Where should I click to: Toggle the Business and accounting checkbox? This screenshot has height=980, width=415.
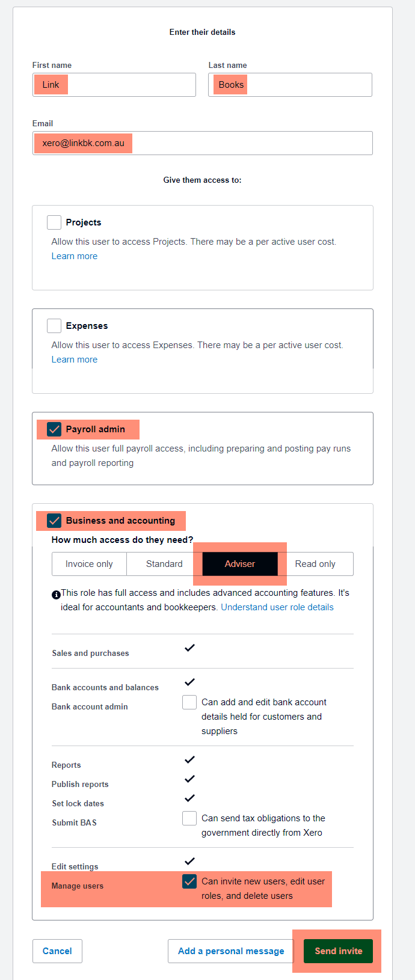click(54, 521)
